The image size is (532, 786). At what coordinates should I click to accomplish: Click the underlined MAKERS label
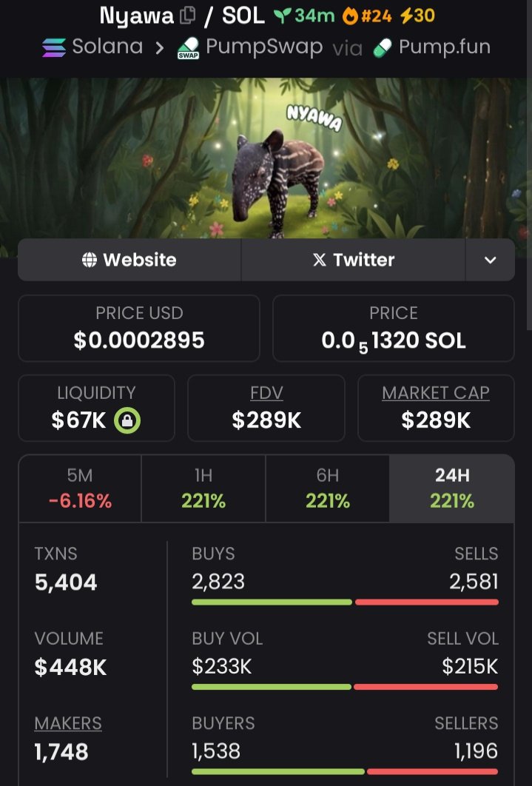click(68, 723)
